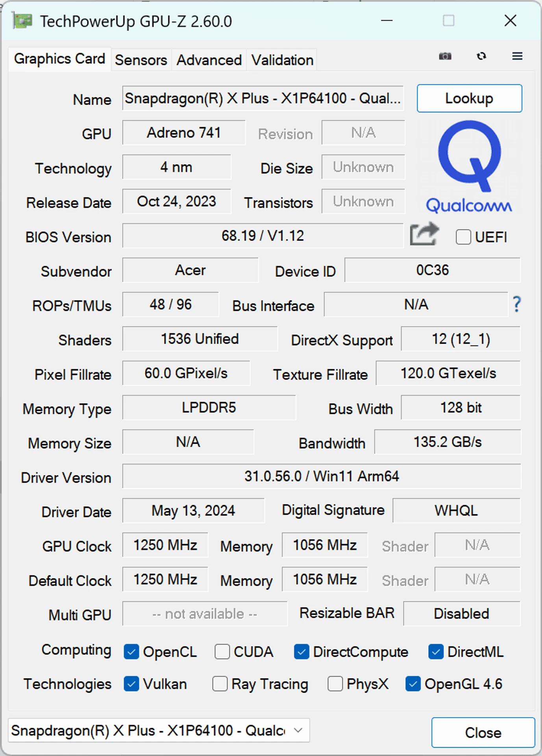Toggle the Vulkan checkbox
This screenshot has height=756, width=542.
tap(131, 684)
